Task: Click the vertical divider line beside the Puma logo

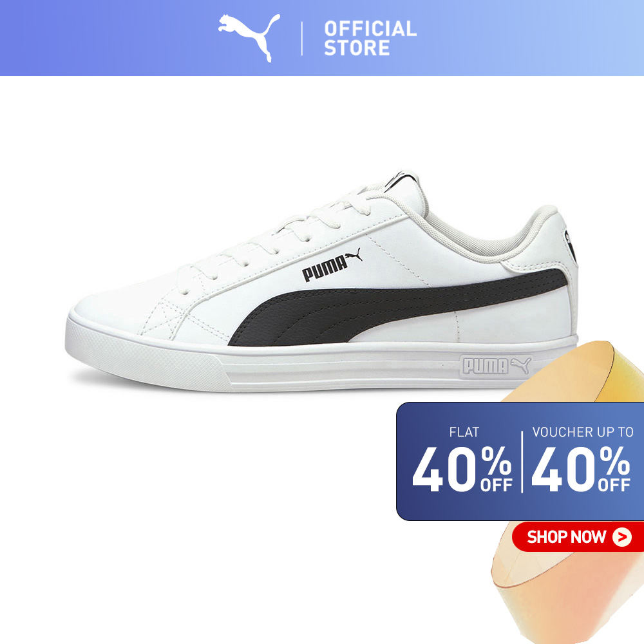Action: (302, 39)
